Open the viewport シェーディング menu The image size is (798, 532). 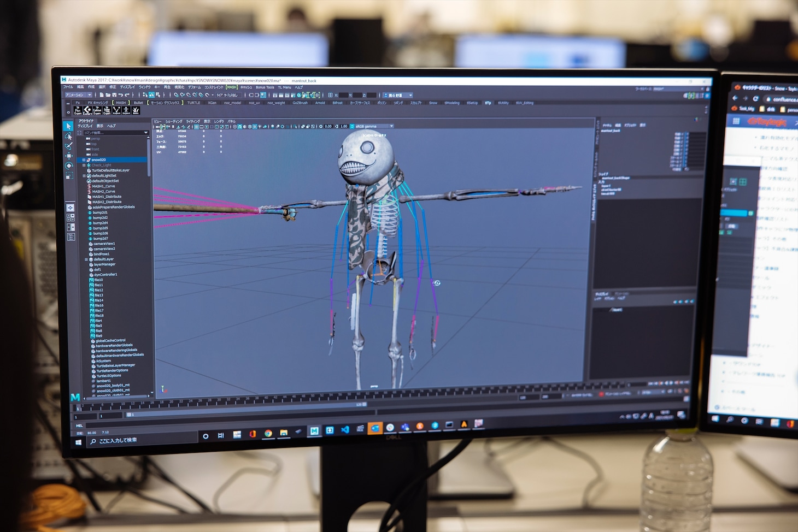pyautogui.click(x=173, y=121)
